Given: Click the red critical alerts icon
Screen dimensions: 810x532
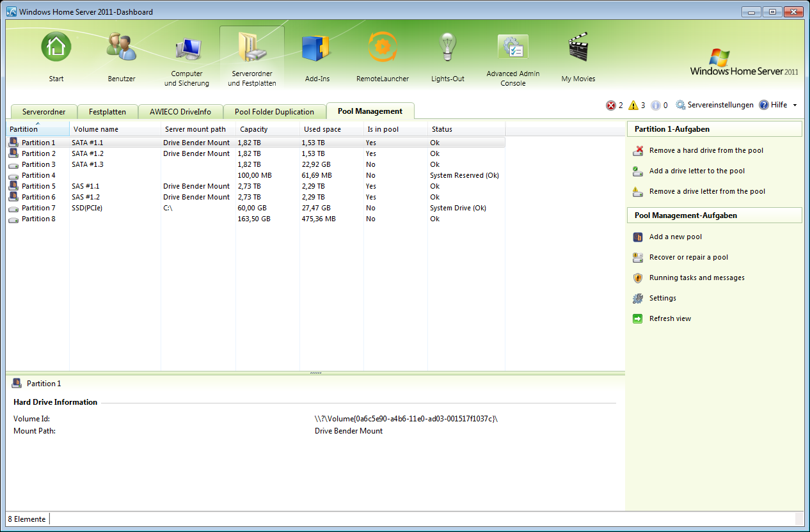Looking at the screenshot, I should 611,106.
